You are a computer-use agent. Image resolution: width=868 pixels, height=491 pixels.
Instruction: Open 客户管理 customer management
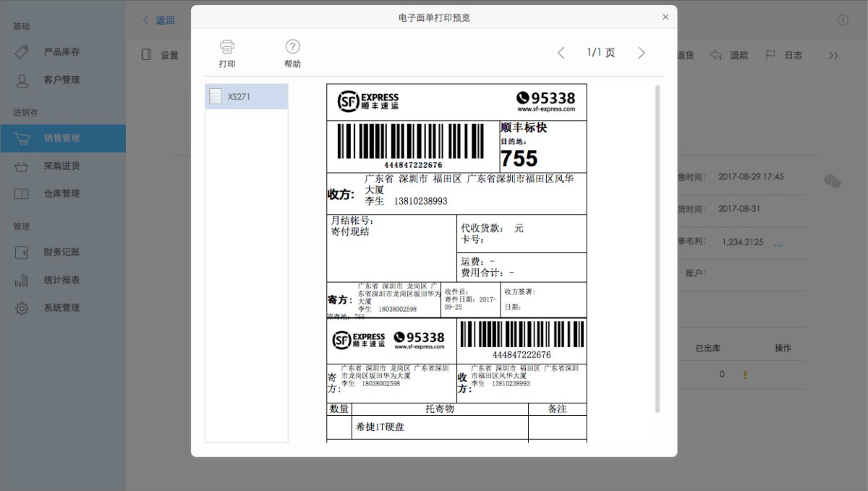pyautogui.click(x=61, y=80)
